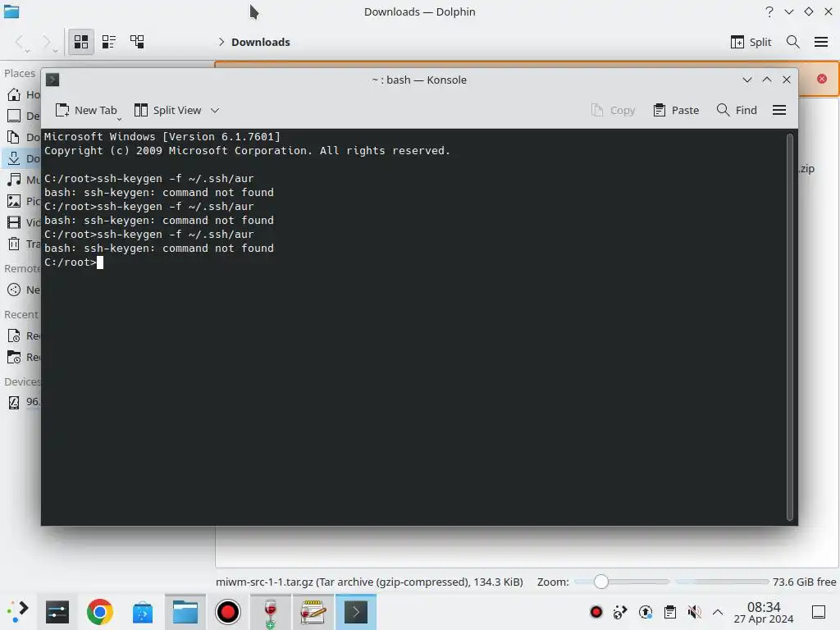Image resolution: width=840 pixels, height=630 pixels.
Task: Expand hidden system tray icons arrow
Action: pos(718,612)
